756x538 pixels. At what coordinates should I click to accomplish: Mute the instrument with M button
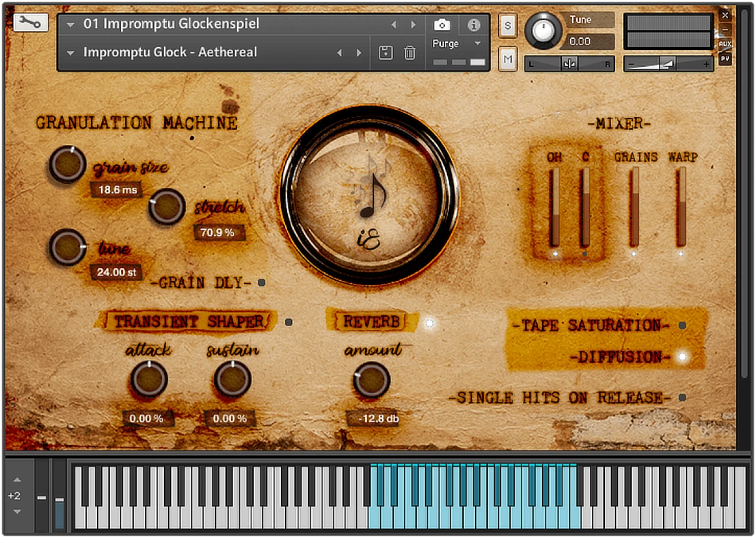pyautogui.click(x=508, y=59)
